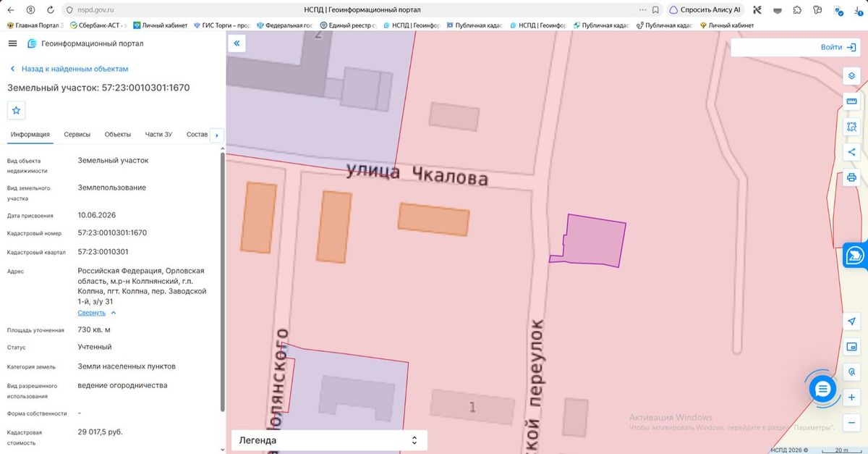
Task: Switch to the Объекты tab
Action: point(118,135)
